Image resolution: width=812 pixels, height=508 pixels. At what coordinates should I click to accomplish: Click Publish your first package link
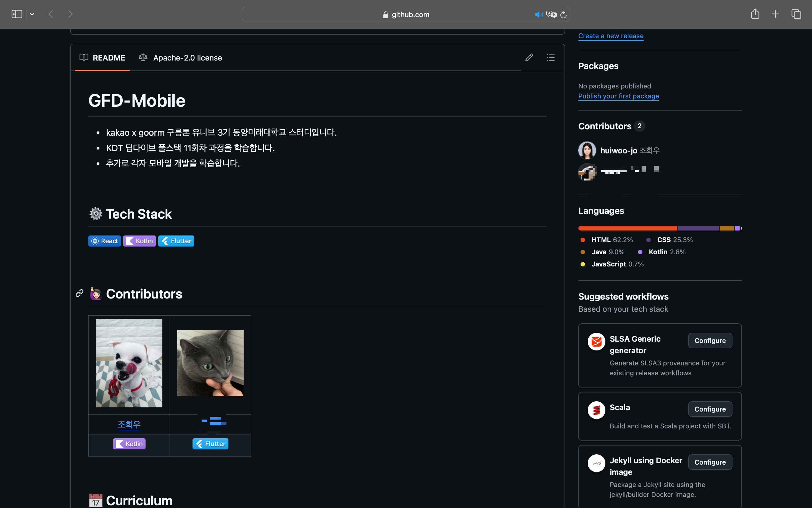618,96
